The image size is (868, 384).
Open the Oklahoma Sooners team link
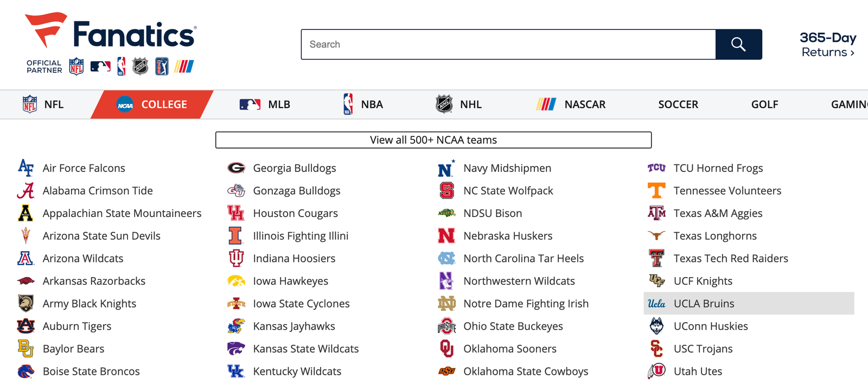point(510,349)
